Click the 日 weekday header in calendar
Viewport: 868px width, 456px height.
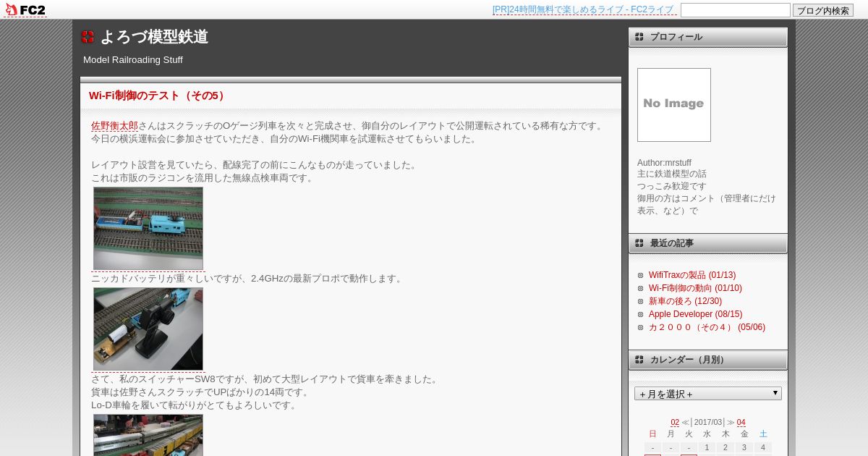(652, 434)
